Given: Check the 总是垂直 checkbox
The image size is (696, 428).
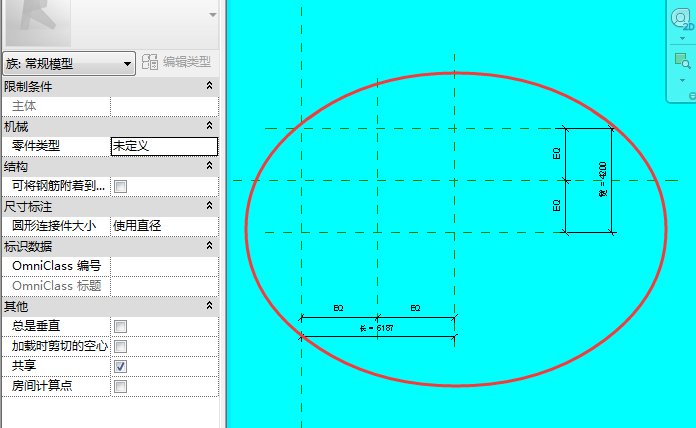Looking at the screenshot, I should [120, 326].
